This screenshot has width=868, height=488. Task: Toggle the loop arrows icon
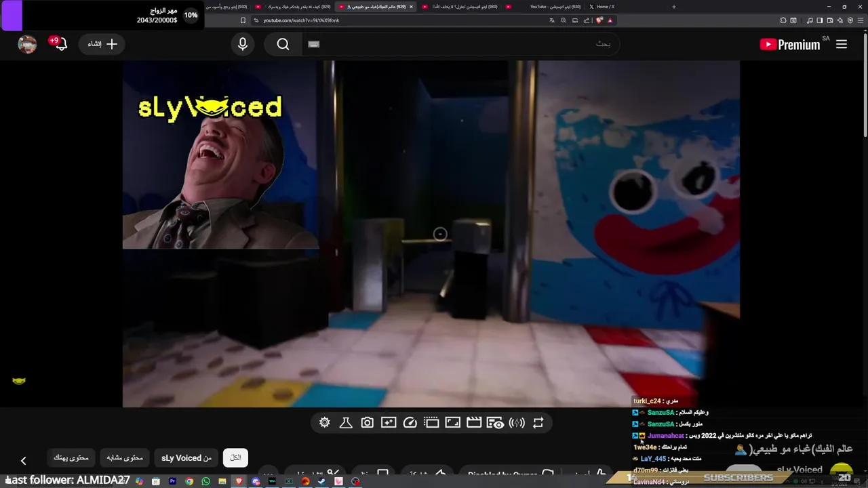pyautogui.click(x=538, y=422)
